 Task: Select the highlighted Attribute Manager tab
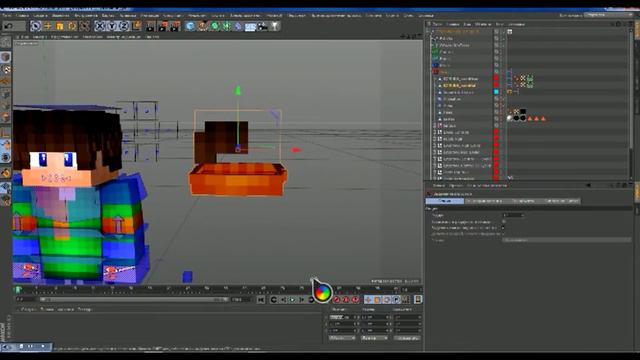coord(444,201)
